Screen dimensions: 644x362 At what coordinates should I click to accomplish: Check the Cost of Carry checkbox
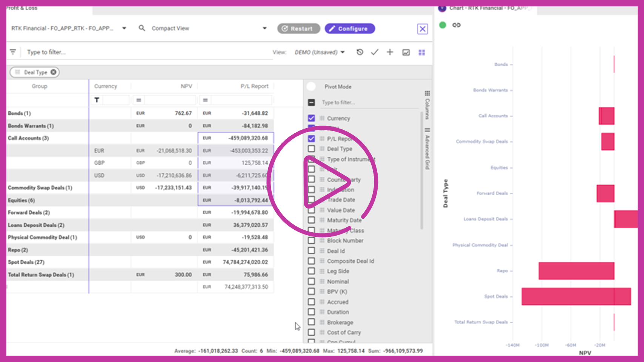pyautogui.click(x=311, y=332)
